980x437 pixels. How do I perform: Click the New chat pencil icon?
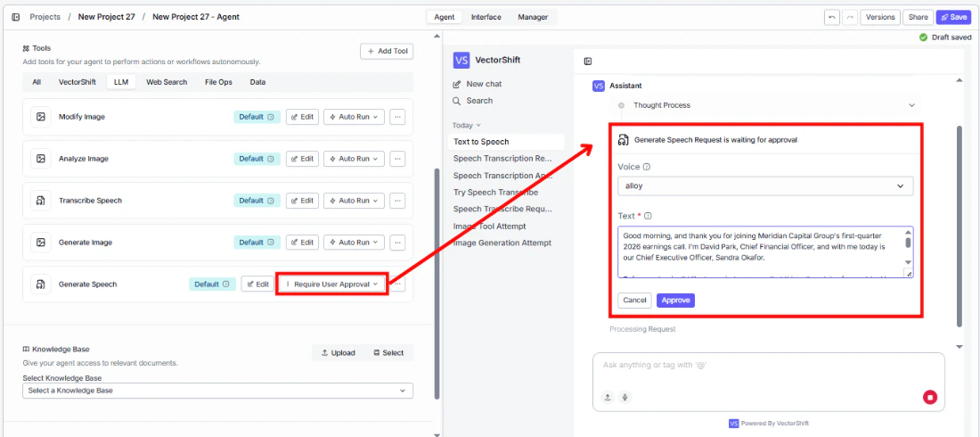[x=456, y=84]
